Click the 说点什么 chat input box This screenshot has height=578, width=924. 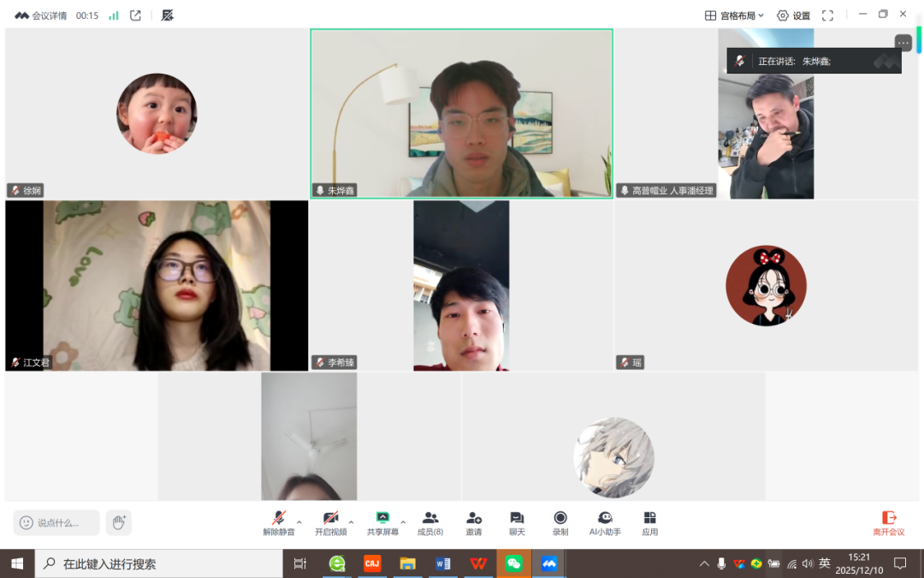click(x=57, y=522)
